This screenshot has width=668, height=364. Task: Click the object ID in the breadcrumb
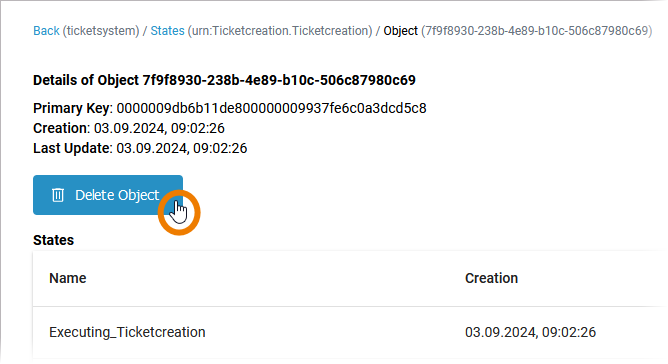(537, 31)
